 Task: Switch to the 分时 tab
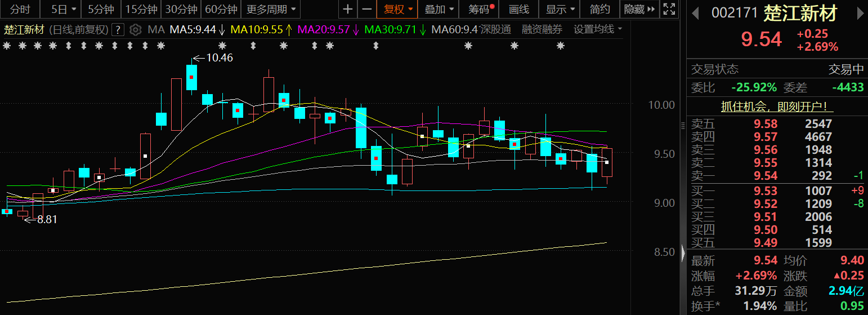pos(20,9)
